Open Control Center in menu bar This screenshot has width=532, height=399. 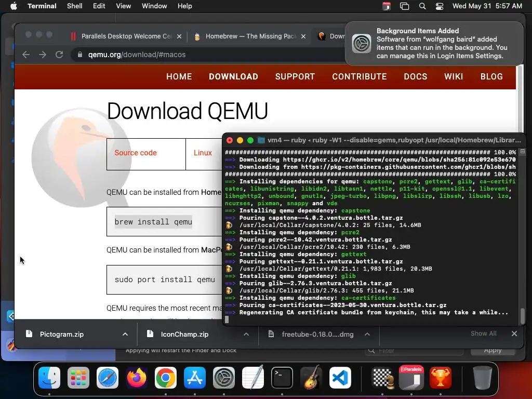440,6
